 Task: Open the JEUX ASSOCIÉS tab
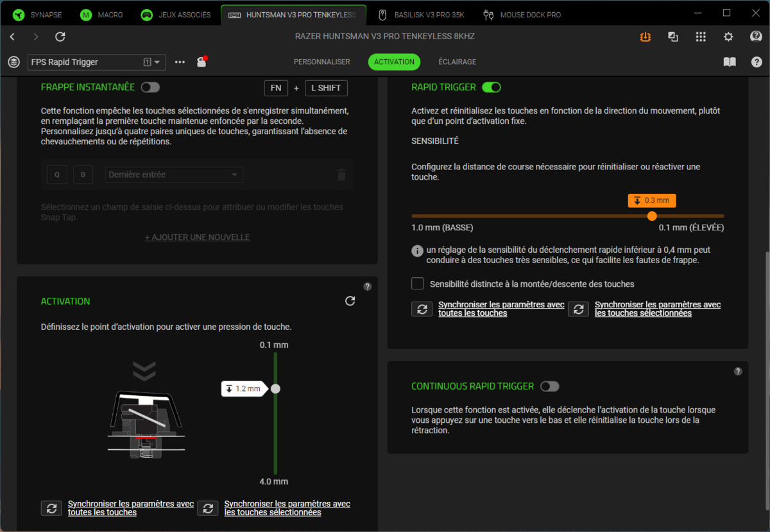(x=176, y=14)
